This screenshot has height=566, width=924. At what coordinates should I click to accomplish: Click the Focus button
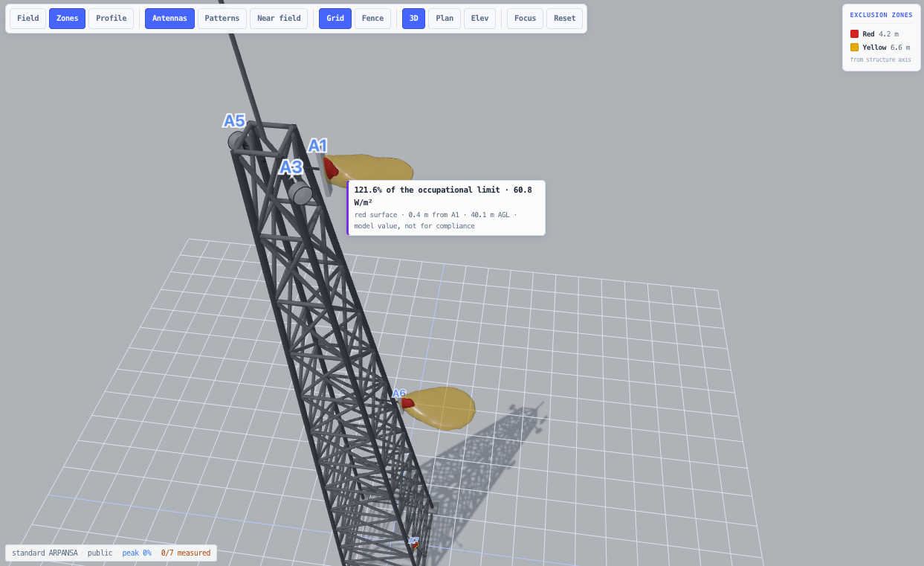[x=525, y=19]
